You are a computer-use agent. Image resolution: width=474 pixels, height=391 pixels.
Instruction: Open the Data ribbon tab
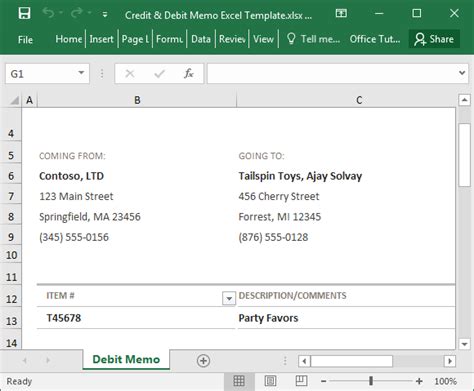201,39
